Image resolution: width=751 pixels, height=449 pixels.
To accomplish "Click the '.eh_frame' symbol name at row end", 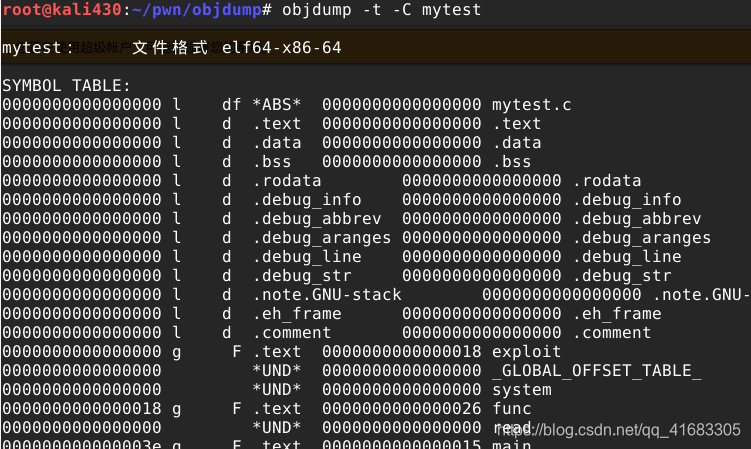I will [x=616, y=313].
